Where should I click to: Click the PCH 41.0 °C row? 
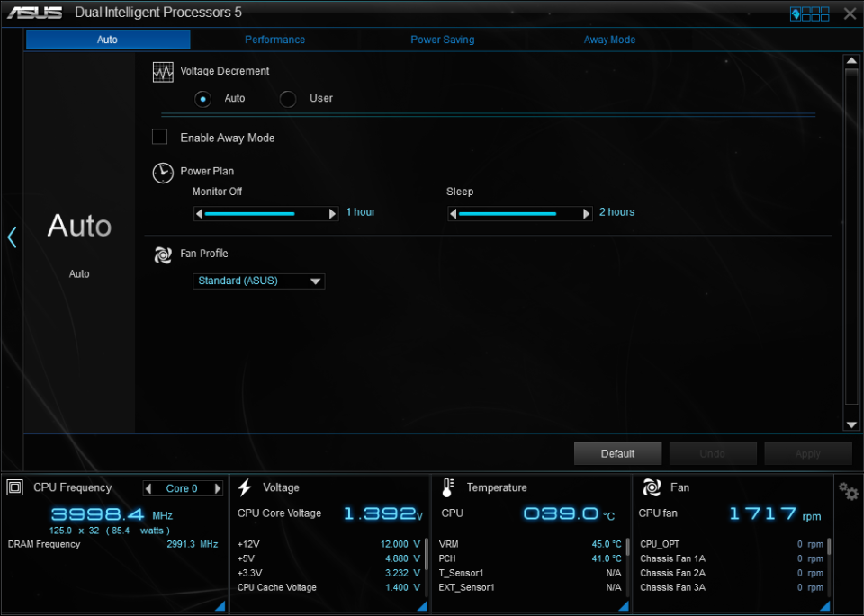530,558
